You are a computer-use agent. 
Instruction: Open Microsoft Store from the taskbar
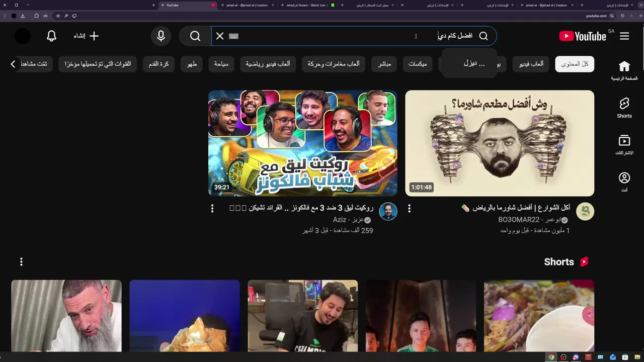pyautogui.click(x=625, y=357)
